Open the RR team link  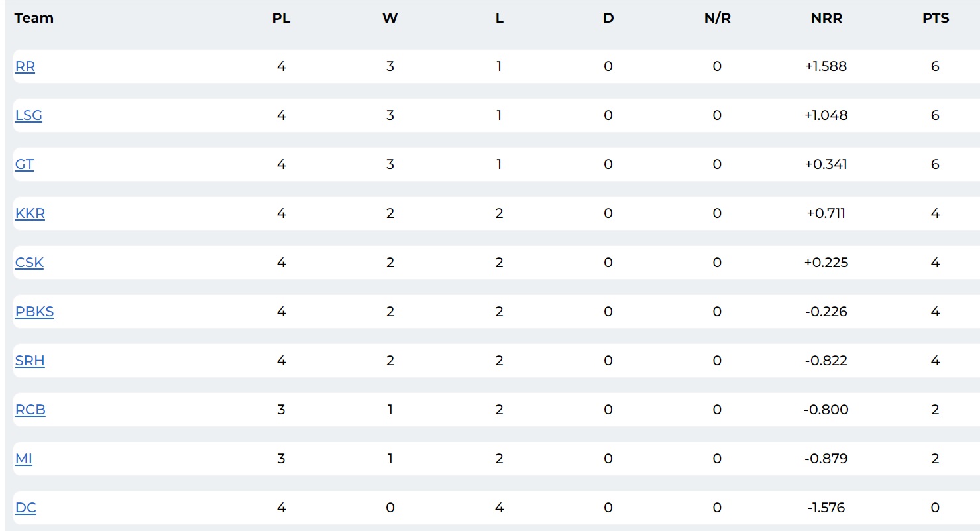(x=25, y=66)
